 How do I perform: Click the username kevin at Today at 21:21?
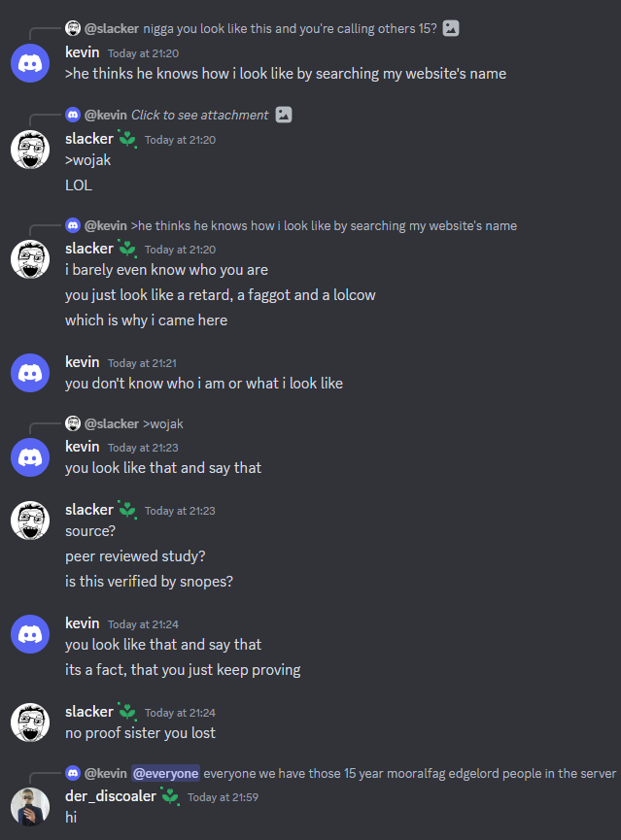[82, 362]
